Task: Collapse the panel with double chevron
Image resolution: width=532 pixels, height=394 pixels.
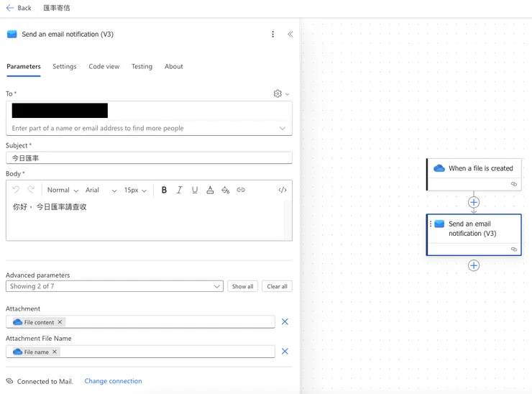Action: point(290,35)
